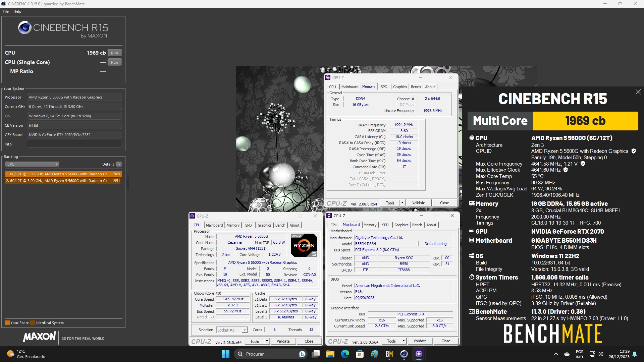The height and width of the screenshot is (362, 644).
Task: Open Bench tab in processor CPU-Z window
Action: coord(280,225)
